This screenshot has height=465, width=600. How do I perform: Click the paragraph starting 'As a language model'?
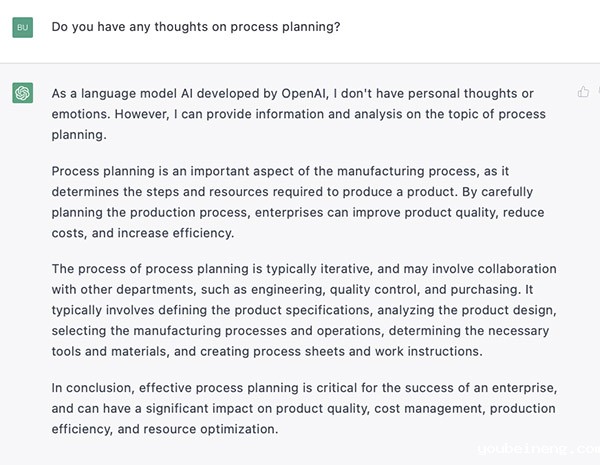tap(298, 114)
